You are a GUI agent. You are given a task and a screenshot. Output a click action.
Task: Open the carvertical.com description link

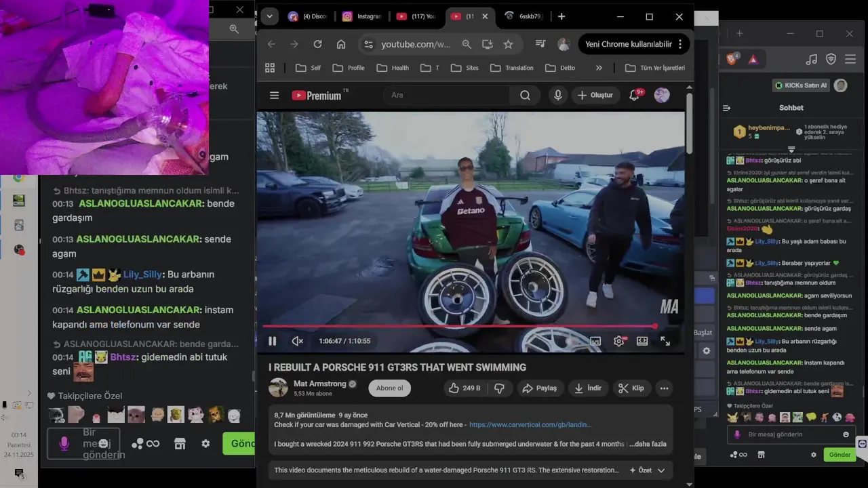point(530,425)
